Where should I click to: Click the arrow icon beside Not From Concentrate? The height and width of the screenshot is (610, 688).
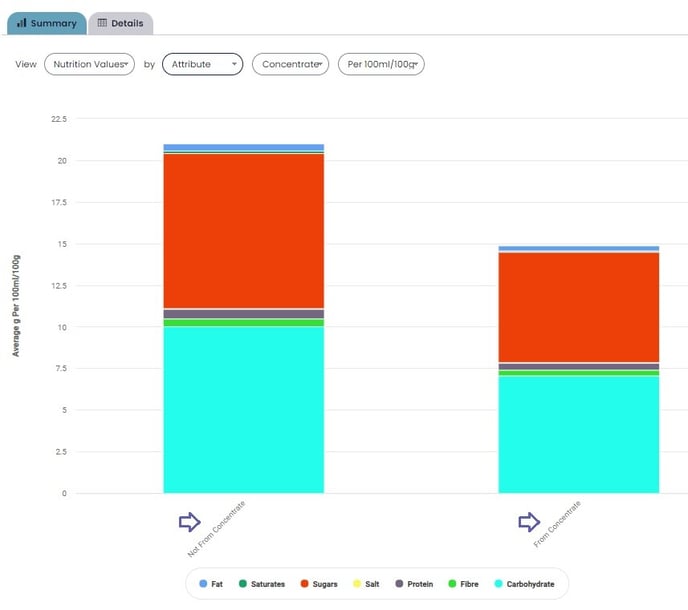tap(189, 521)
